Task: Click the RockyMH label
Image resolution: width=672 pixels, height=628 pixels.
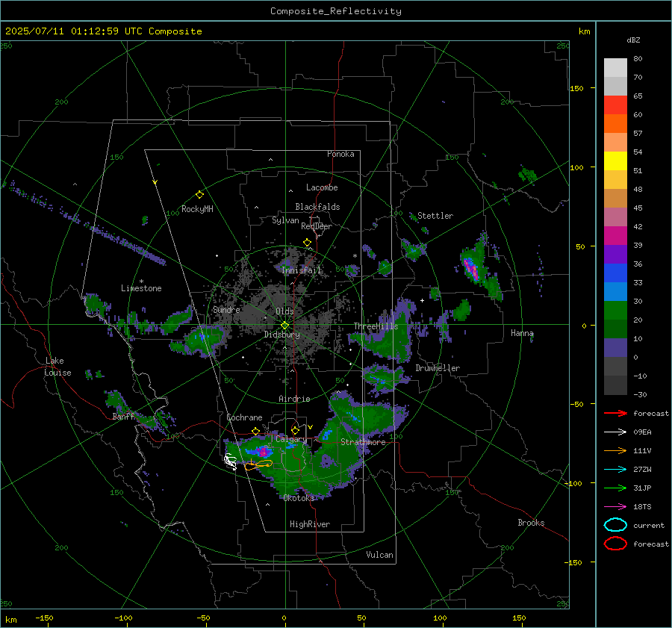Action: (197, 209)
